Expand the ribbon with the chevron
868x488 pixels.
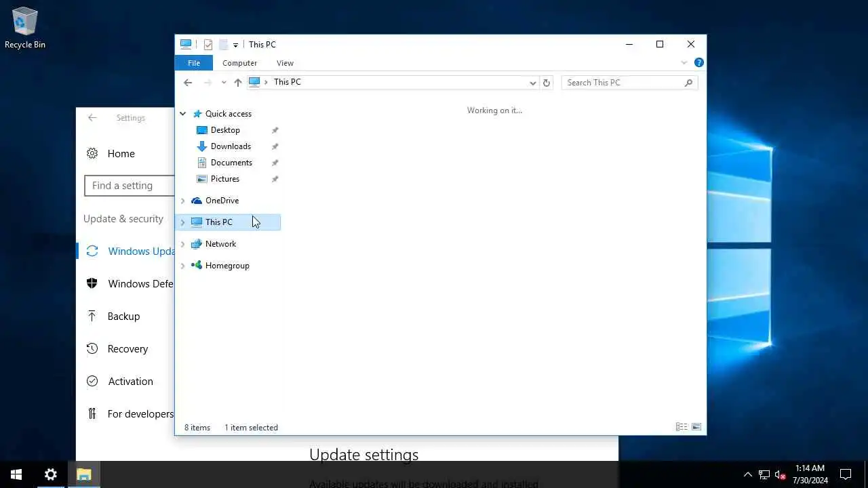(684, 63)
